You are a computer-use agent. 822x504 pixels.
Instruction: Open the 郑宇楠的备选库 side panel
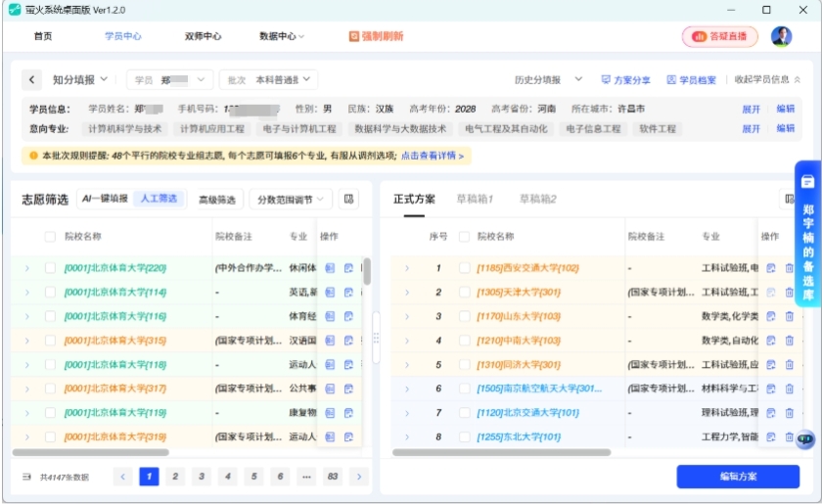pyautogui.click(x=808, y=234)
